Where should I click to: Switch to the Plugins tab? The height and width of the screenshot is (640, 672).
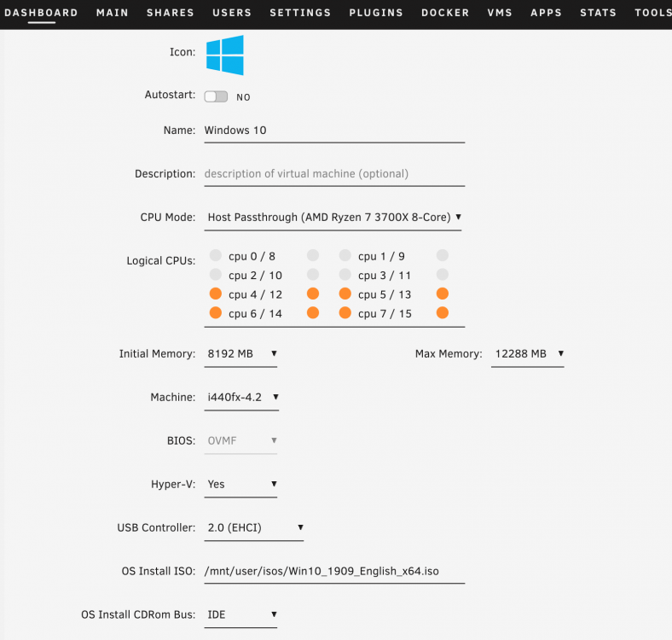(376, 13)
